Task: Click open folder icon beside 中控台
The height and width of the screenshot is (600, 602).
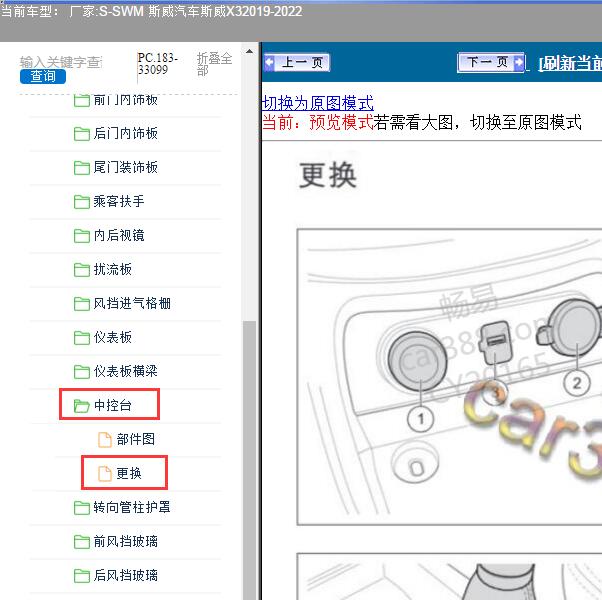Action: (81, 406)
